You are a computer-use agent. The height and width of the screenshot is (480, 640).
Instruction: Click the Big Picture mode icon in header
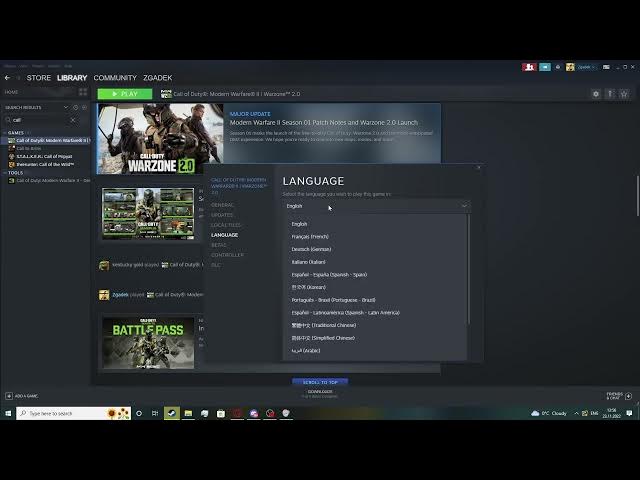tap(606, 67)
